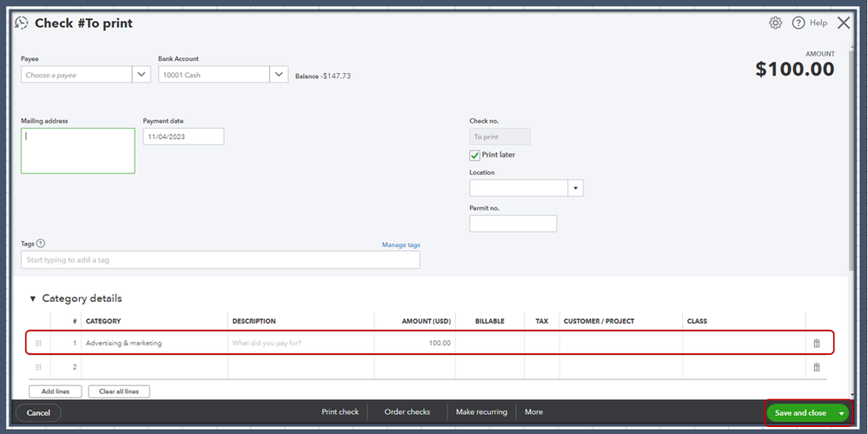This screenshot has width=868, height=434.
Task: Close the check form with X
Action: pos(843,23)
